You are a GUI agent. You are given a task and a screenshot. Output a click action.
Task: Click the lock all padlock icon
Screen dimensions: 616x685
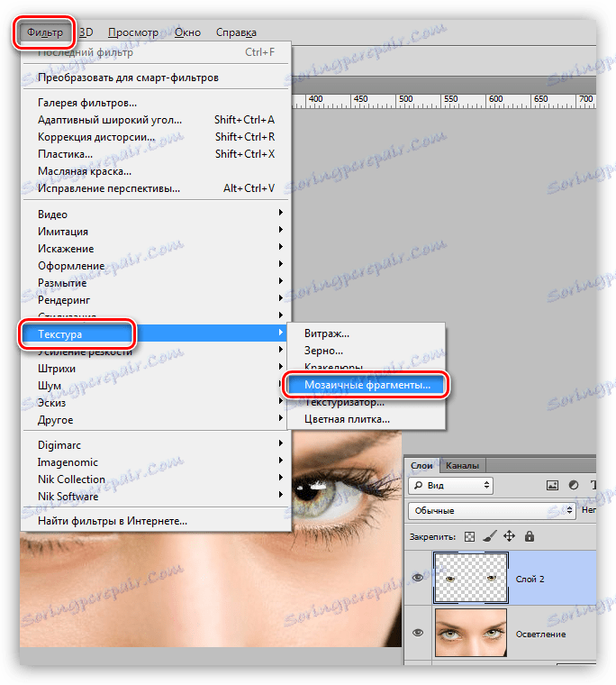pyautogui.click(x=530, y=536)
